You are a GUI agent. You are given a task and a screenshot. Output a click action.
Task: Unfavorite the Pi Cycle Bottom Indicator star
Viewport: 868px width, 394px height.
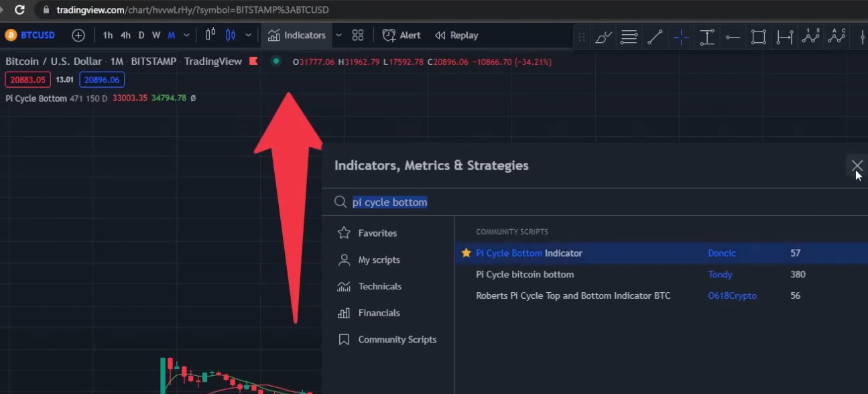point(467,253)
